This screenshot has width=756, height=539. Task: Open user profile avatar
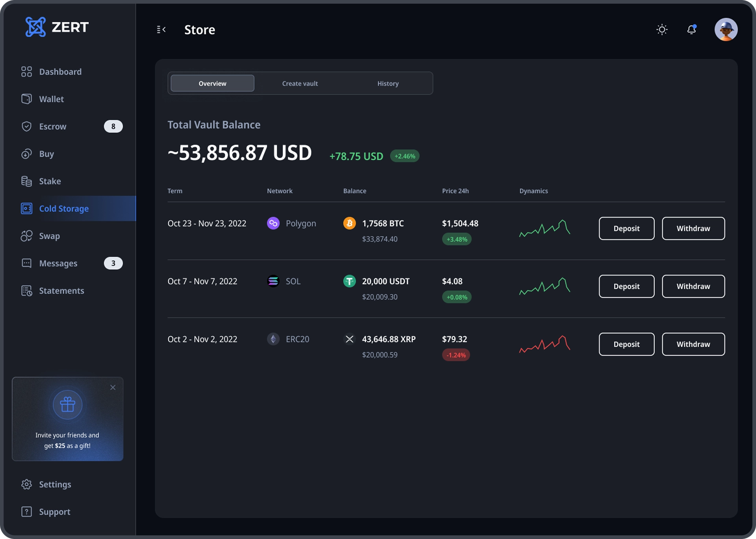coord(726,30)
